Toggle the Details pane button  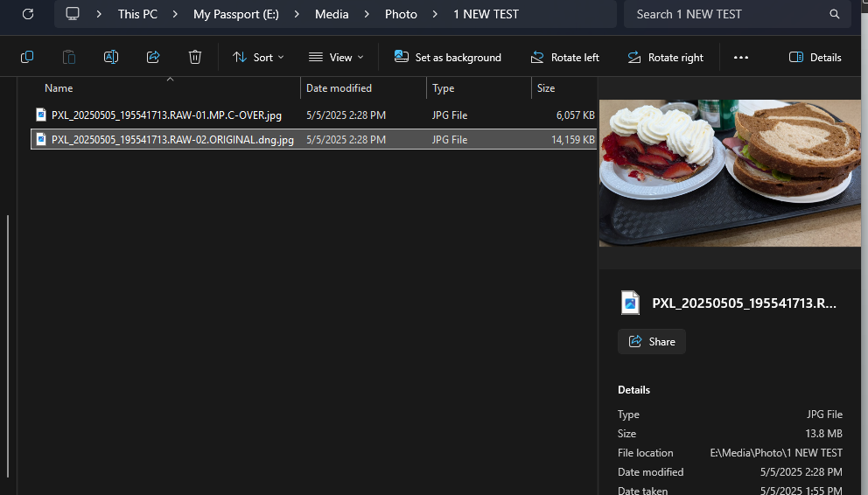(815, 57)
